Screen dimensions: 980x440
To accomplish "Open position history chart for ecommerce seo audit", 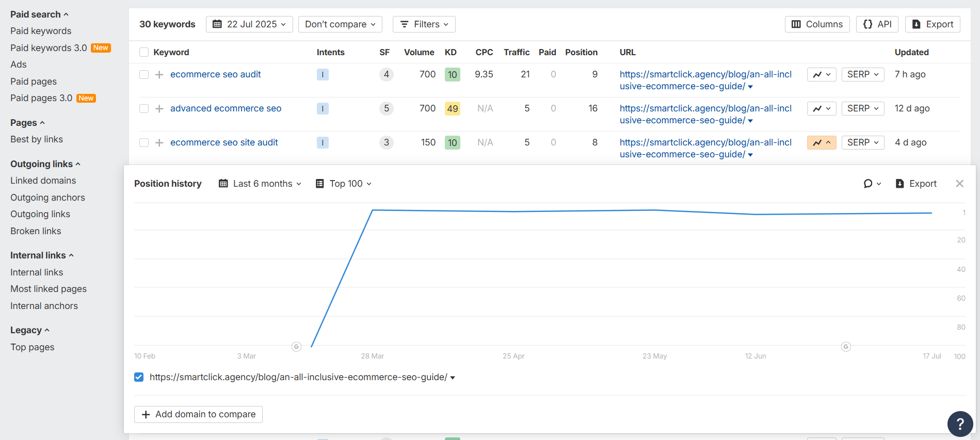I will [822, 74].
